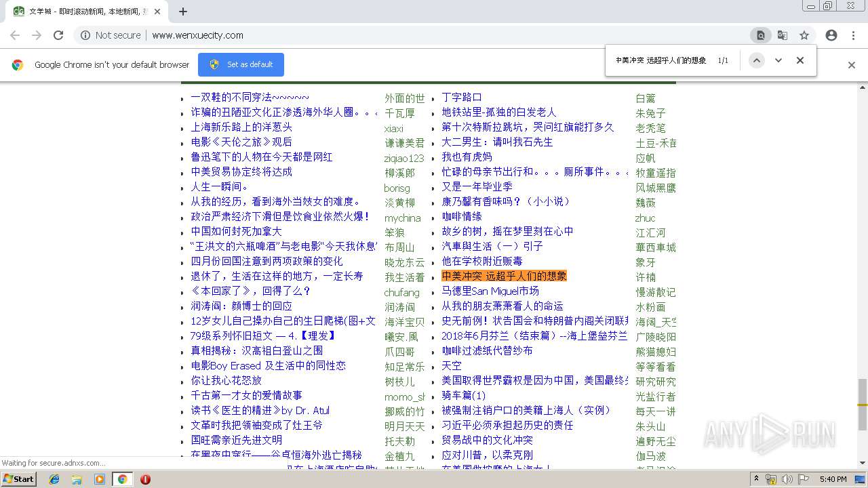868x488 pixels.
Task: Click Set as default button
Action: pyautogui.click(x=241, y=64)
